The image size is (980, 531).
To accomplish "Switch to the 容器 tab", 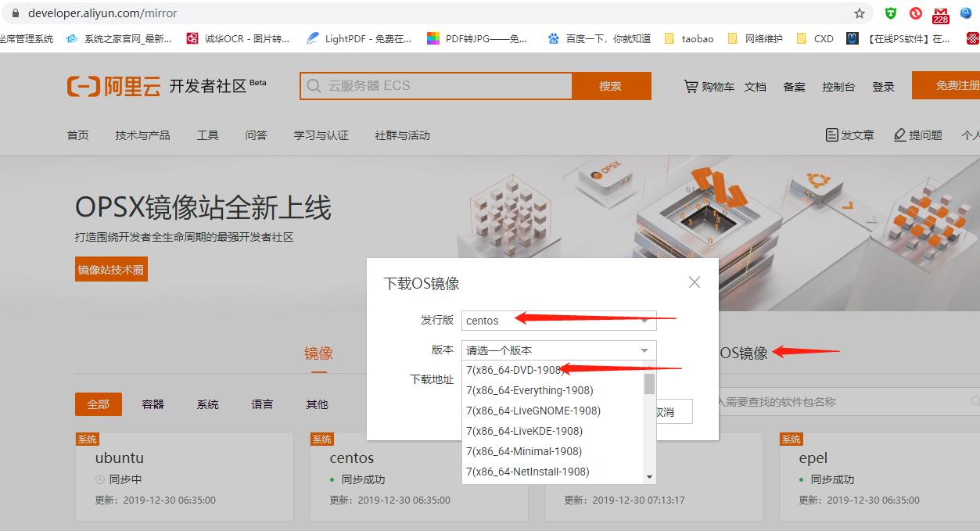I will tap(152, 404).
